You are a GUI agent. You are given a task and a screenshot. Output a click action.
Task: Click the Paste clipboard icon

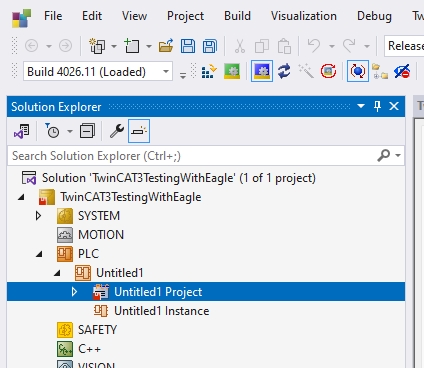[284, 46]
